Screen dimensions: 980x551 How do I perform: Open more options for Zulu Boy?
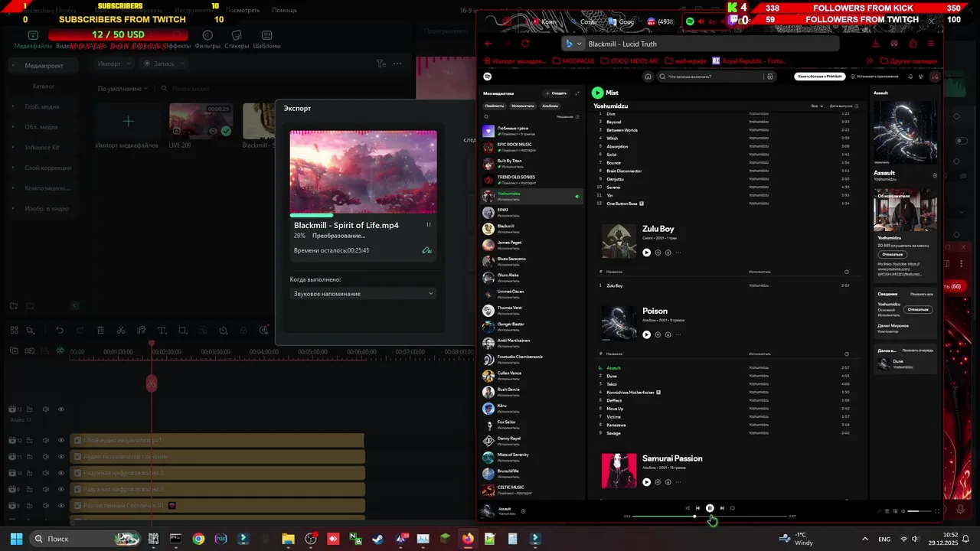tap(678, 253)
